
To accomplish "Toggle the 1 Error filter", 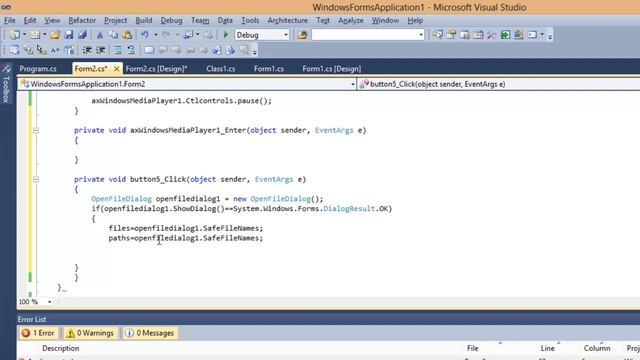I will [38, 333].
